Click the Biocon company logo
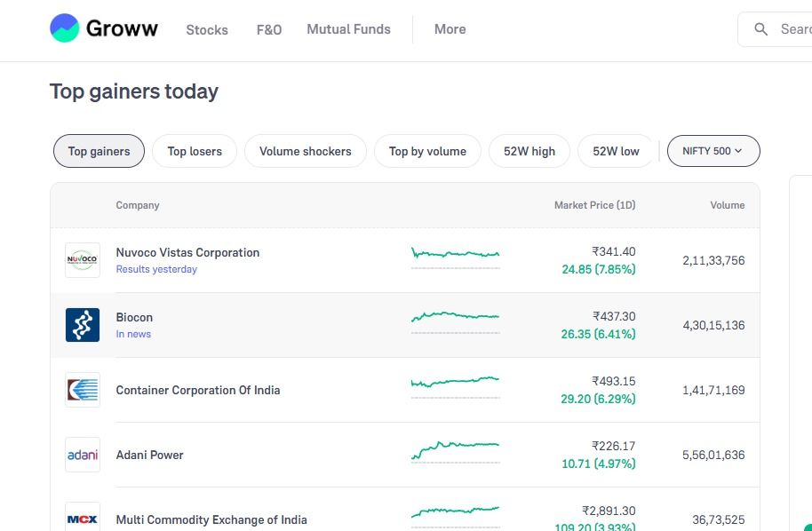The width and height of the screenshot is (812, 531). coord(83,325)
